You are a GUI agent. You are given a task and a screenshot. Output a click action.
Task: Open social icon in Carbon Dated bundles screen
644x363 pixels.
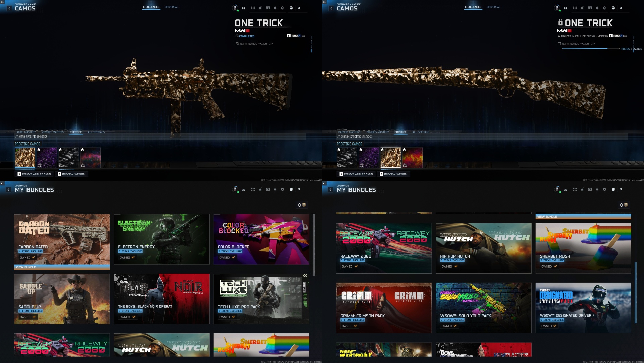292,189
